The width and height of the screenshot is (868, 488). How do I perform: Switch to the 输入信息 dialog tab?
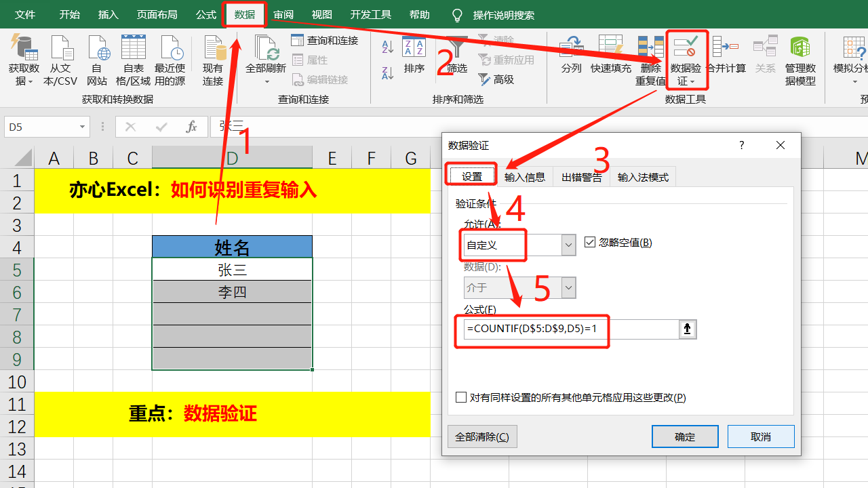point(525,177)
